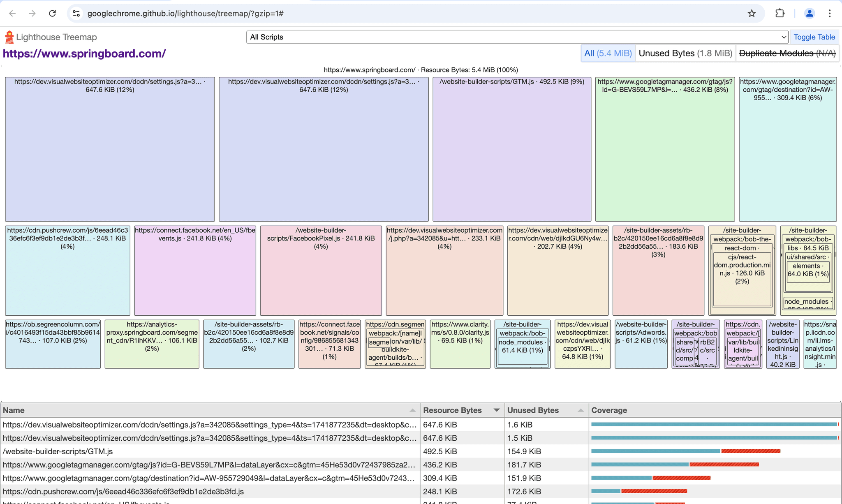
Task: Click the 154.9 KiB unused bytes cell
Action: (546, 451)
